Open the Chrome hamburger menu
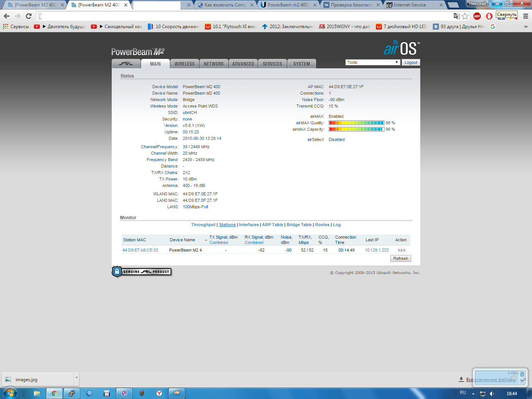 pyautogui.click(x=526, y=16)
